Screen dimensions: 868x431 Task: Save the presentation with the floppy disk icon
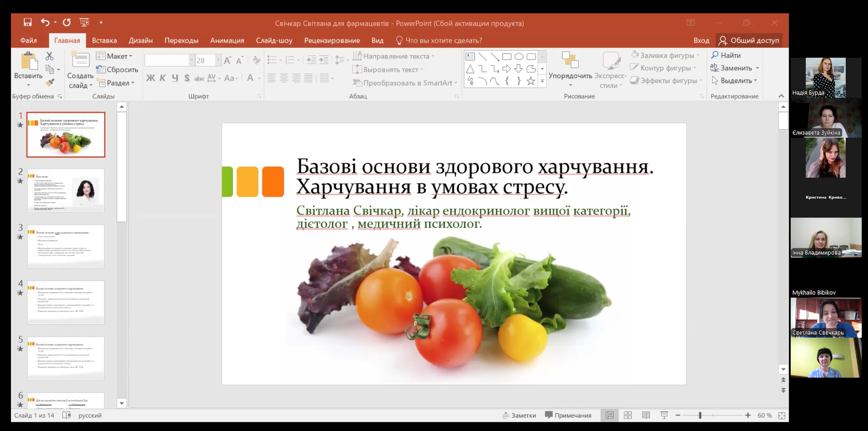[x=28, y=22]
